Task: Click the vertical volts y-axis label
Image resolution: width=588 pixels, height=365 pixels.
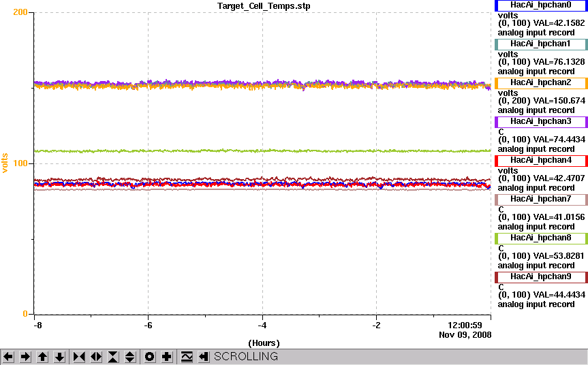Action: tap(5, 163)
